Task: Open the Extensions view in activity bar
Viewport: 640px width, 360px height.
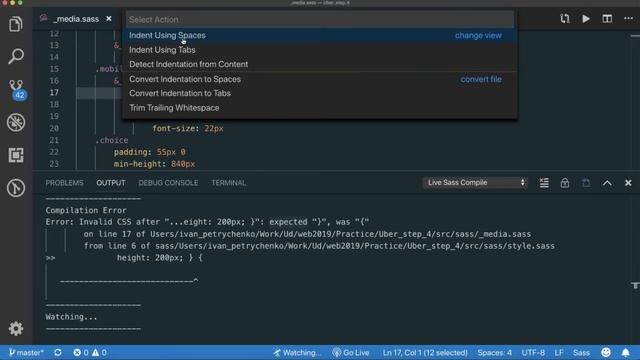Action: click(x=16, y=155)
